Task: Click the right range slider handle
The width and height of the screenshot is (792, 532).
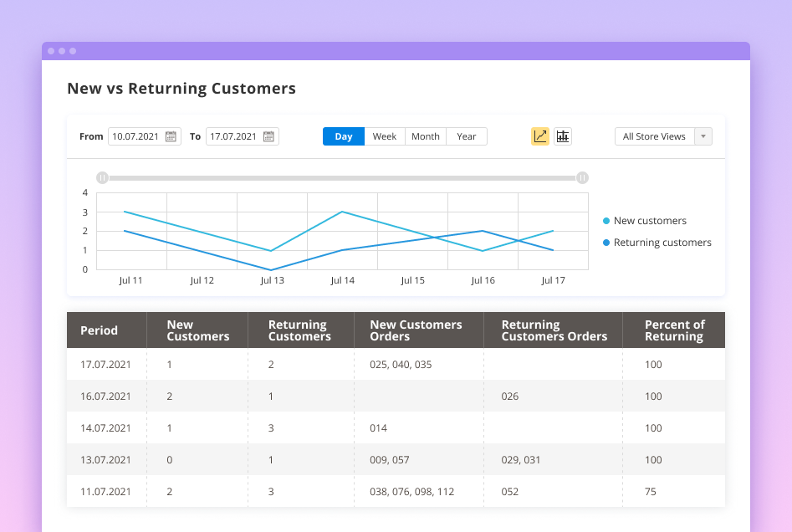Action: pos(582,177)
